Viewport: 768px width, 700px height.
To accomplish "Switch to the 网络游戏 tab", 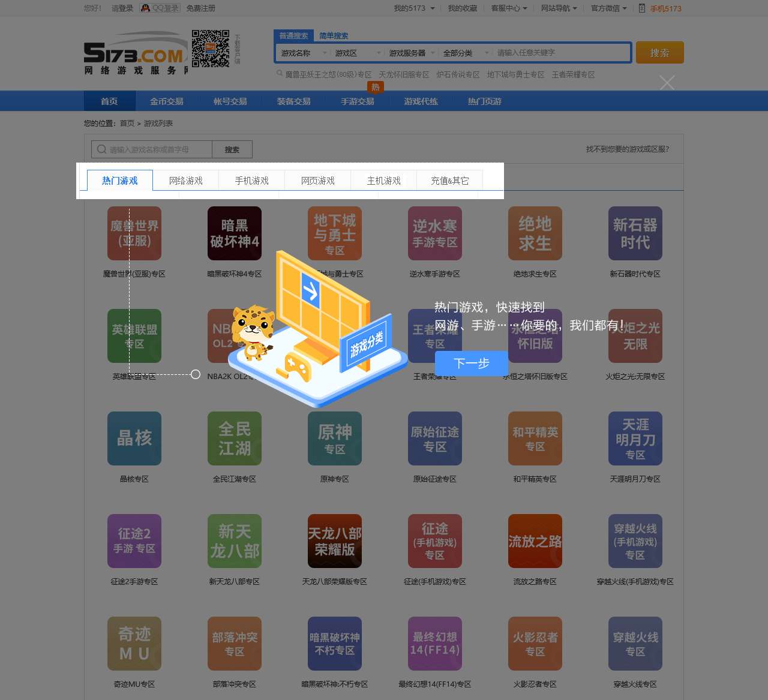I will (x=186, y=181).
